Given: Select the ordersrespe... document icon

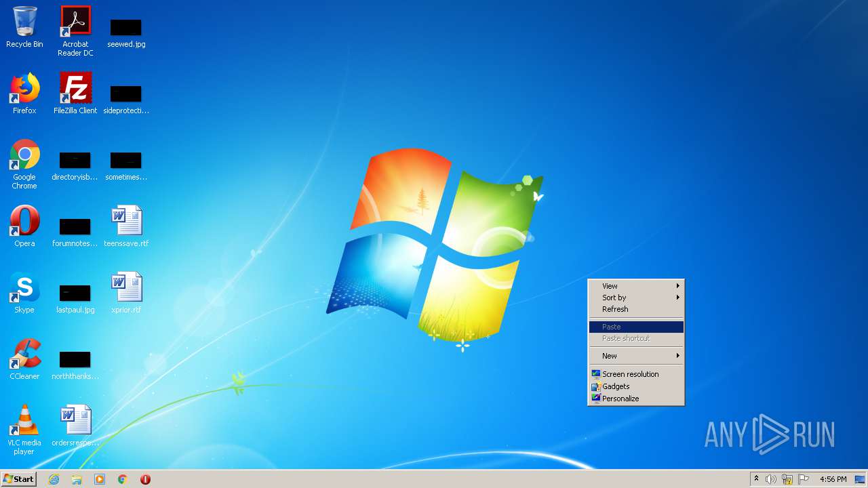Looking at the screenshot, I should [75, 426].
